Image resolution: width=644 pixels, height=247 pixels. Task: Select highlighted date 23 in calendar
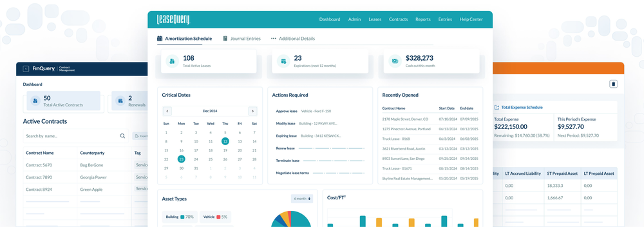[x=181, y=159]
